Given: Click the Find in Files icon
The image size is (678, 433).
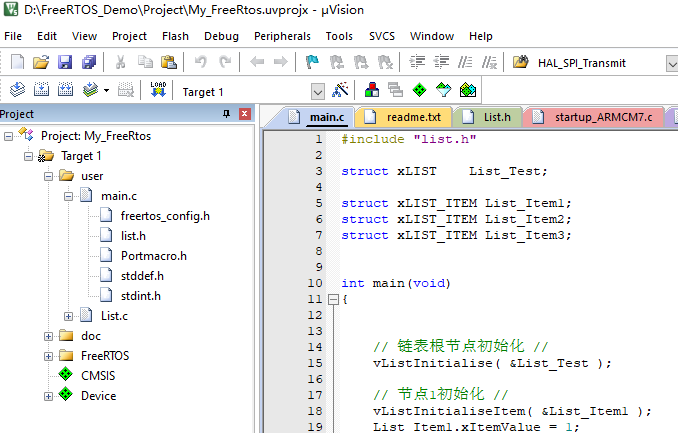Looking at the screenshot, I should point(521,62).
